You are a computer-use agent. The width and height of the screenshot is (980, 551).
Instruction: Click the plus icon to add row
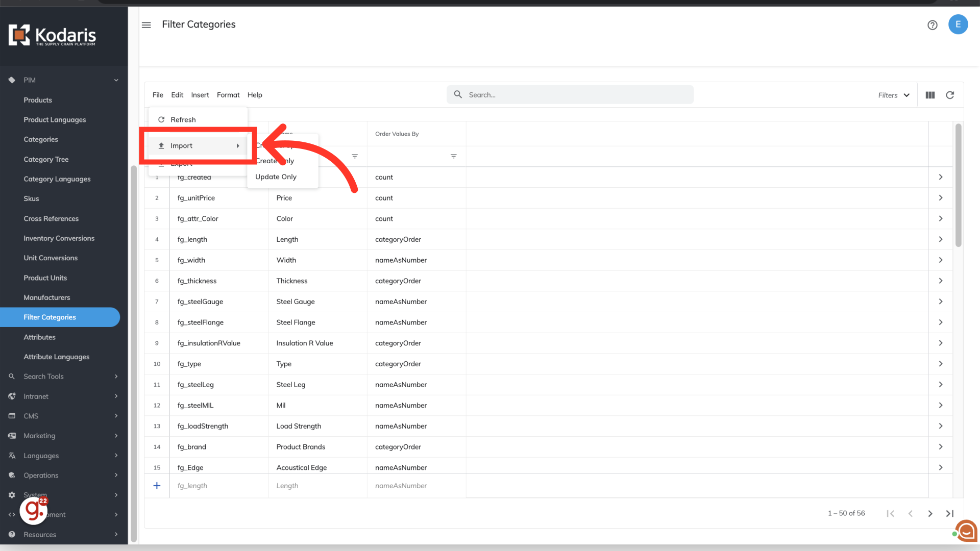[x=157, y=486]
